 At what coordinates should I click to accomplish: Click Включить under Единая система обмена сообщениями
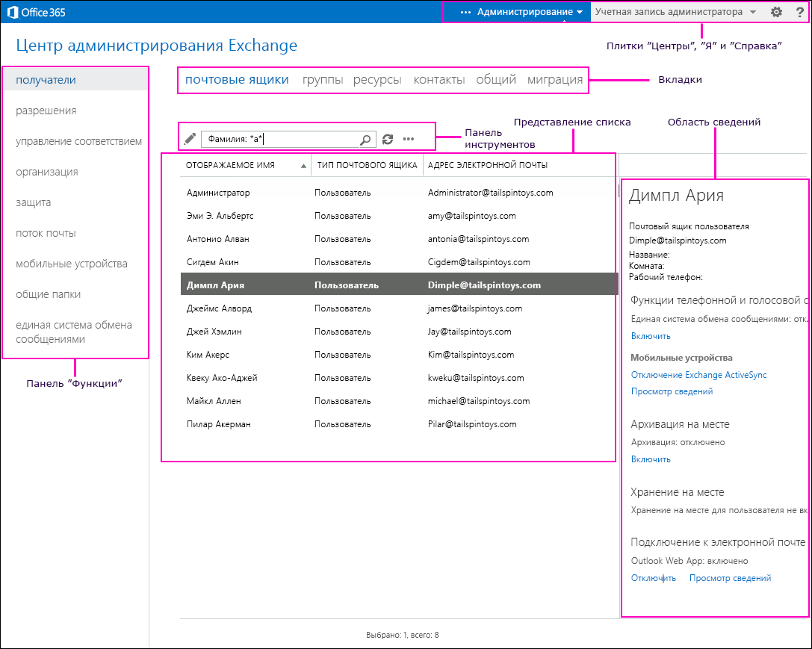[x=651, y=336]
